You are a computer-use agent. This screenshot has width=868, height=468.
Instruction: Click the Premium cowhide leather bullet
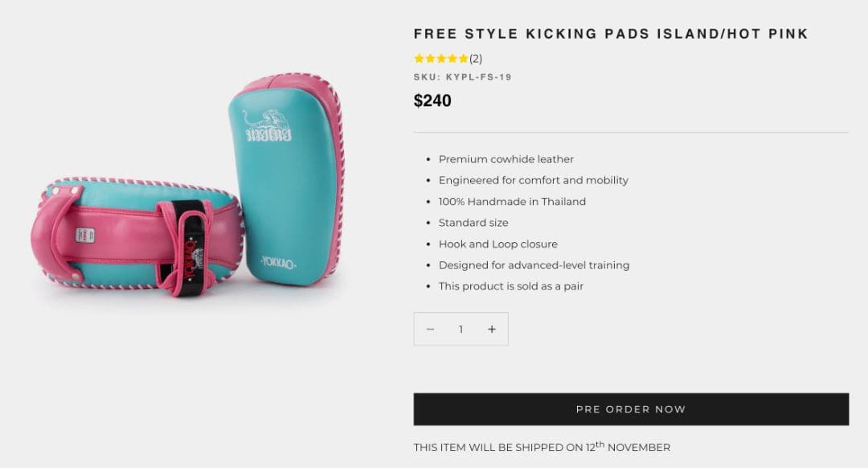[x=506, y=159]
